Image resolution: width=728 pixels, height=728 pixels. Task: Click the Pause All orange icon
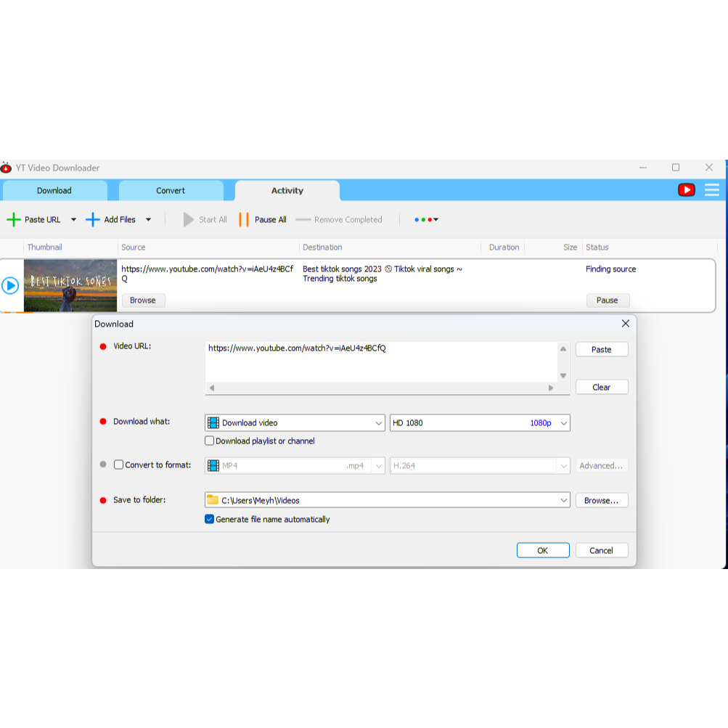[x=244, y=220]
